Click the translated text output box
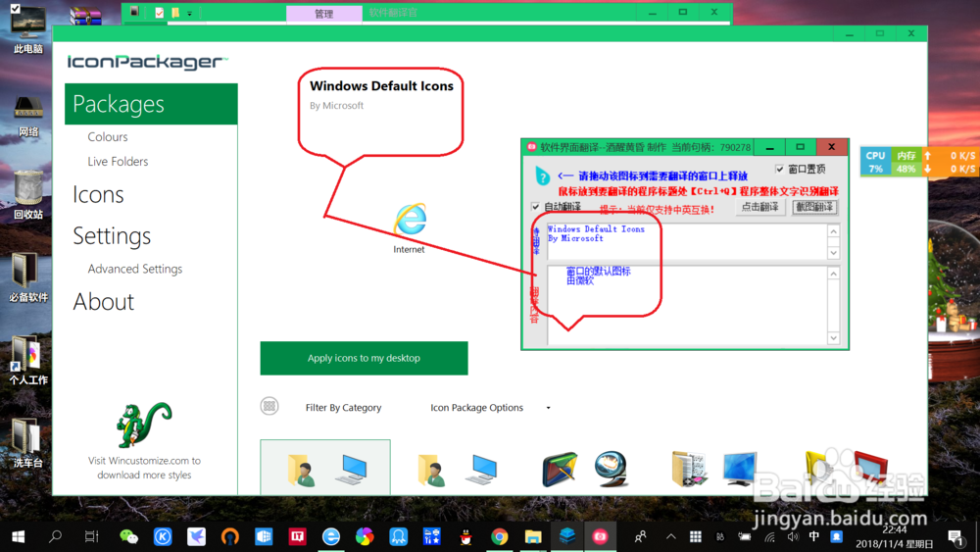Screen dimensions: 980x552 click(688, 305)
